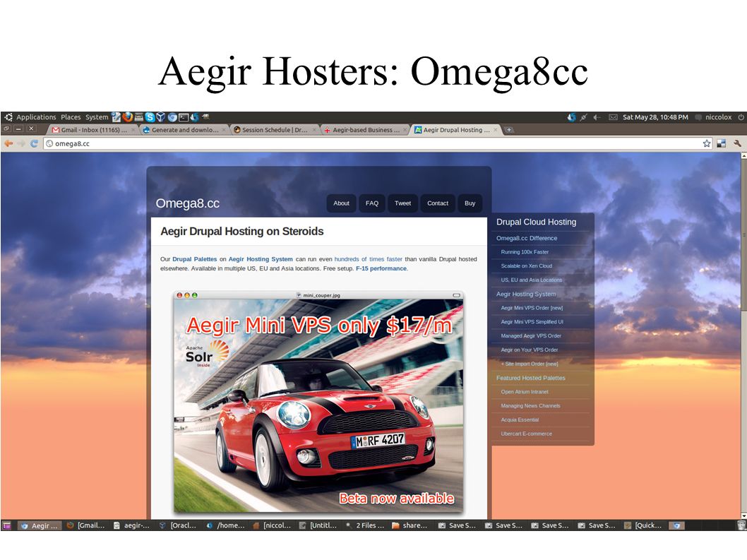Open the sound volume indicator
The height and width of the screenshot is (560, 747).
[597, 117]
